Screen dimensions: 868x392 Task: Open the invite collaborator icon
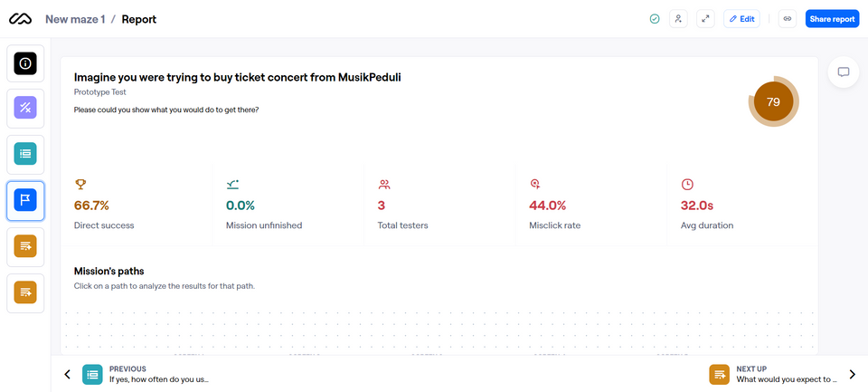pos(678,19)
